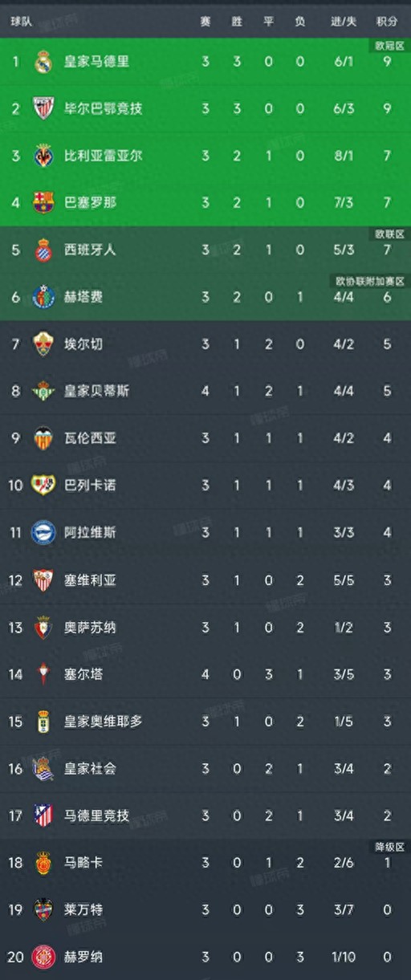Select the Girona crest icon
Screen dimensions: 411x980
(43, 957)
